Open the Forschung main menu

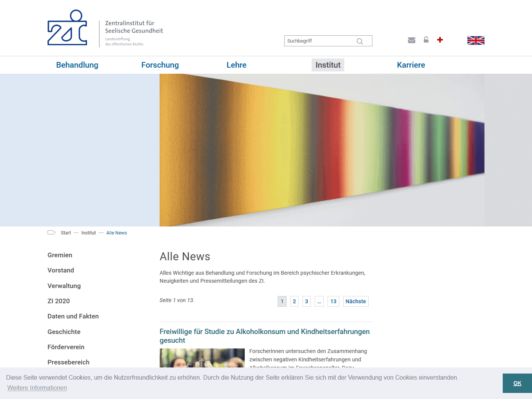tap(160, 65)
